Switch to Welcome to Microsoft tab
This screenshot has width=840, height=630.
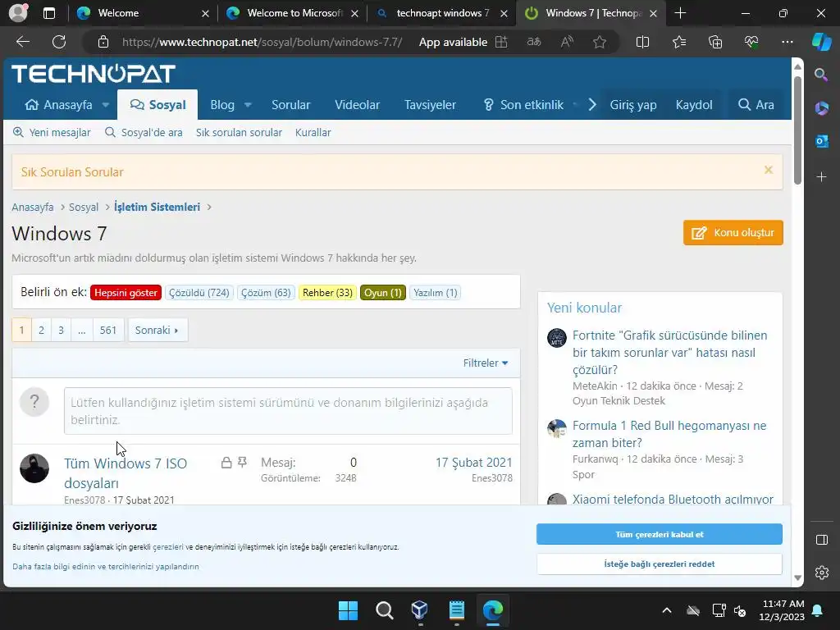pyautogui.click(x=292, y=13)
